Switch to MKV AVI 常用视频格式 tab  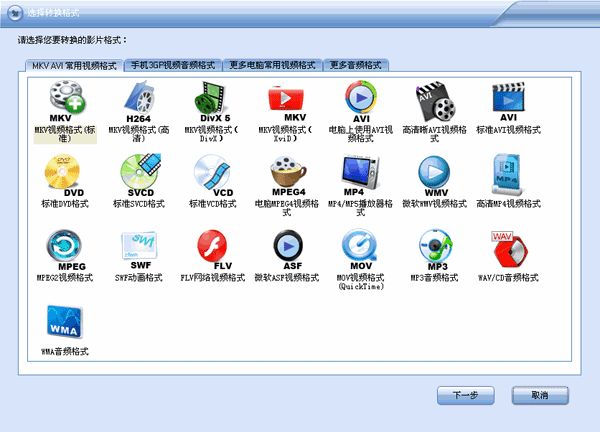tap(74, 65)
